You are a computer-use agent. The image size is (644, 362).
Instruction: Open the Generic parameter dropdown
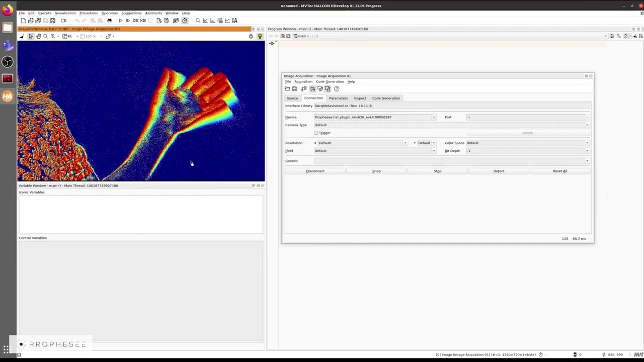[452, 161]
